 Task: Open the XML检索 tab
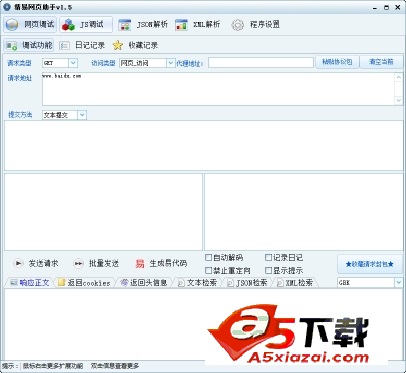295,283
